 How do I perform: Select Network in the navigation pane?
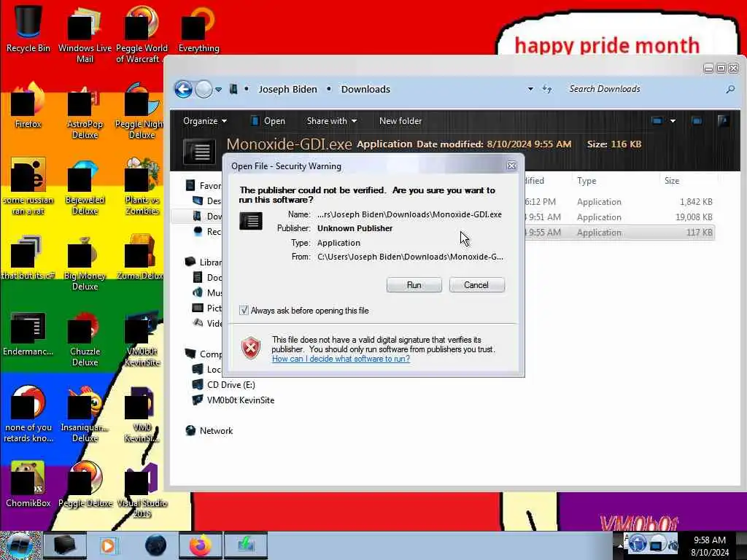209,430
